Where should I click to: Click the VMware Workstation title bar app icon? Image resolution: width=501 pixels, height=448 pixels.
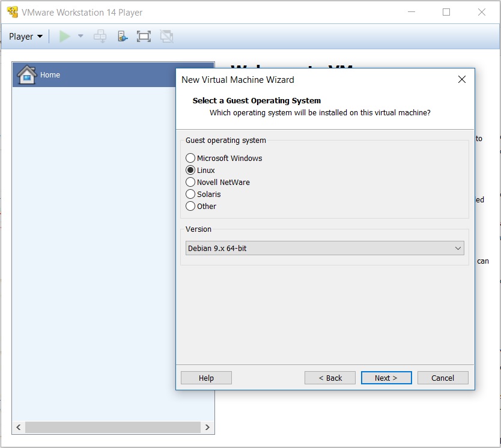click(x=13, y=12)
